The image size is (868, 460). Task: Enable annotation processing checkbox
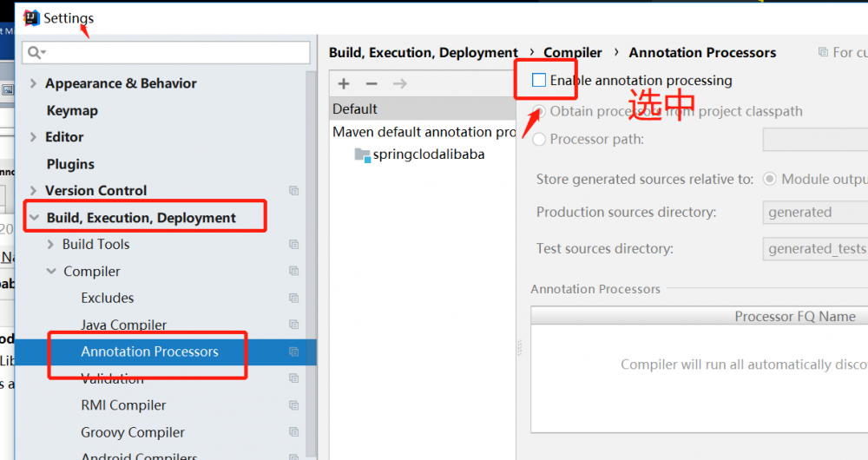tap(539, 81)
